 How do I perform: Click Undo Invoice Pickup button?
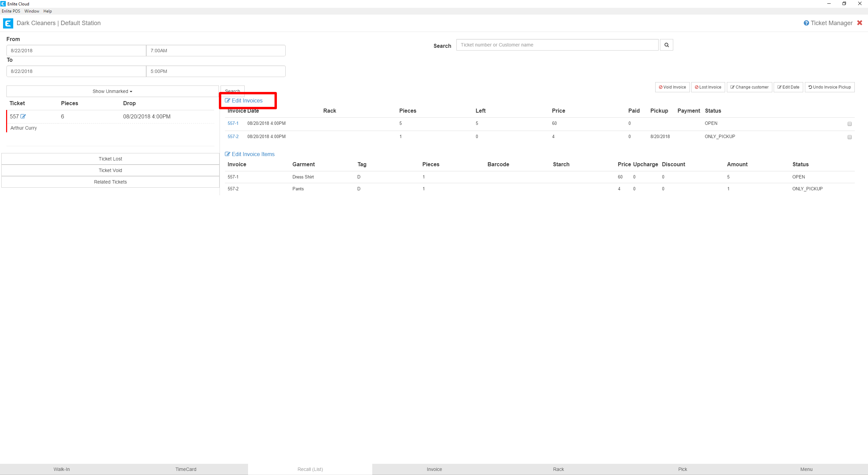coord(829,87)
